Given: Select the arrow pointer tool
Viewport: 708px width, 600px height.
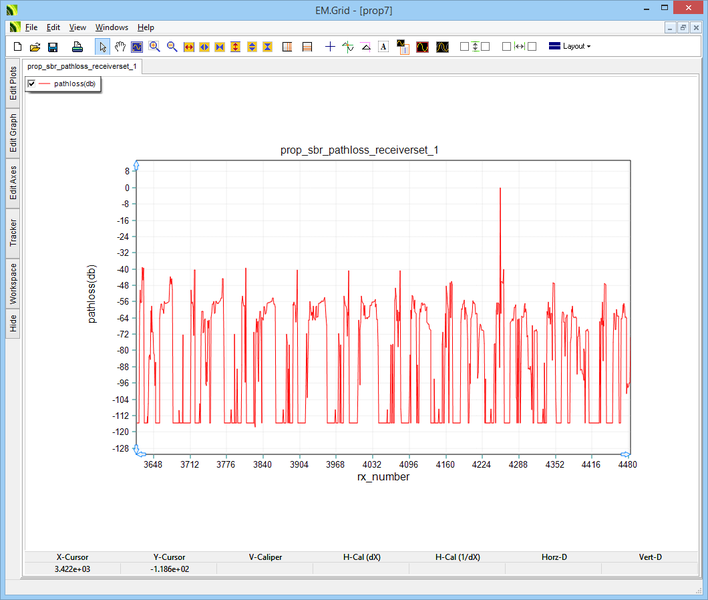Looking at the screenshot, I should pos(102,46).
